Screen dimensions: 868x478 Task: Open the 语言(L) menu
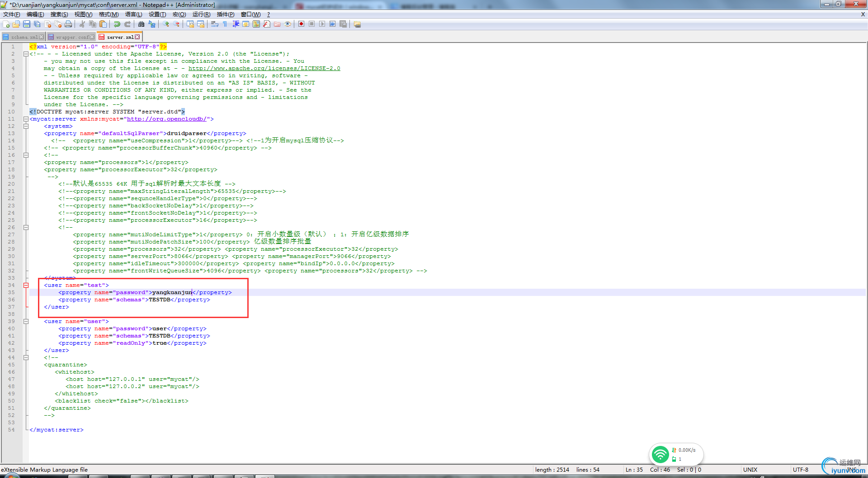click(x=133, y=14)
